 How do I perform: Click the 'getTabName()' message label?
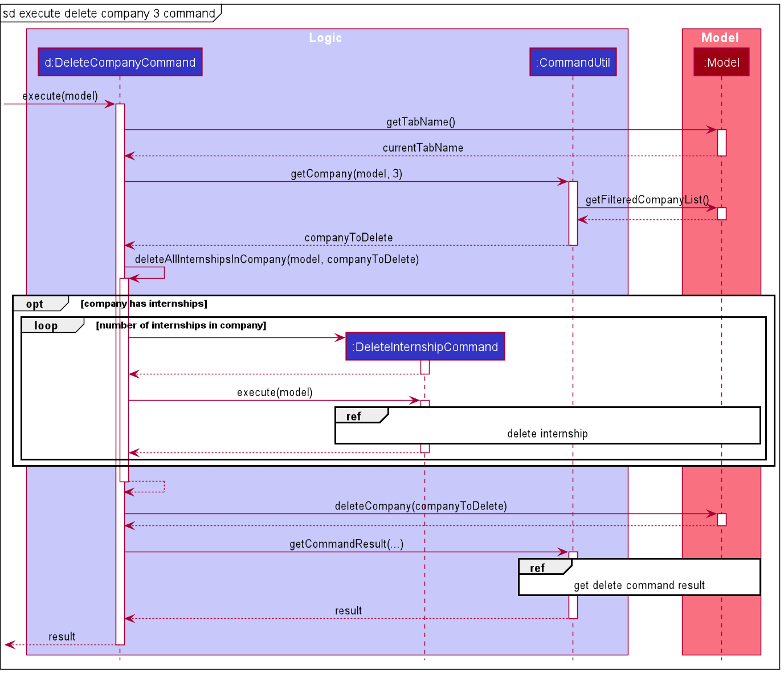click(420, 121)
